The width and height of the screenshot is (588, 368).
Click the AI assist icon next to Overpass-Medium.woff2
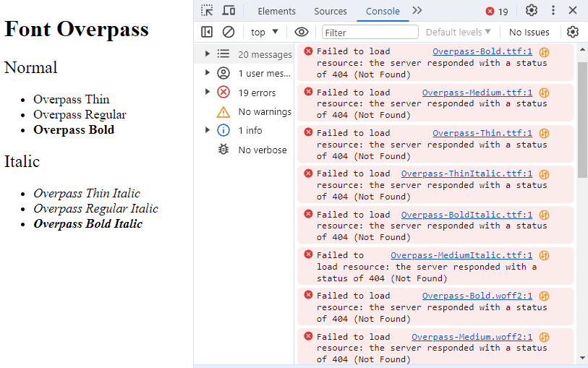[544, 337]
